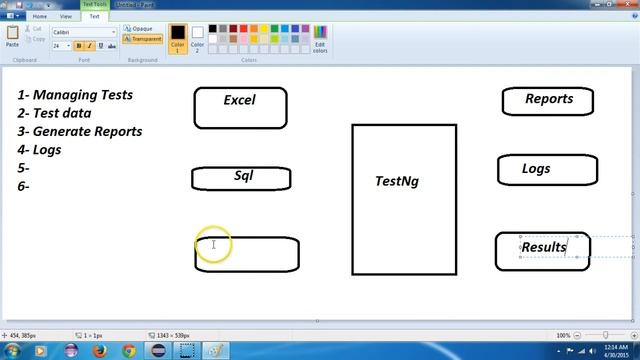Click the zoom in plus button

click(634, 336)
